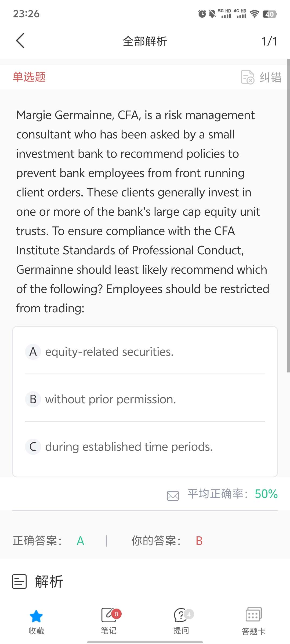Viewport: 290px width, 644px height.
Task: Tap the 50% average accuracy value
Action: point(266,494)
